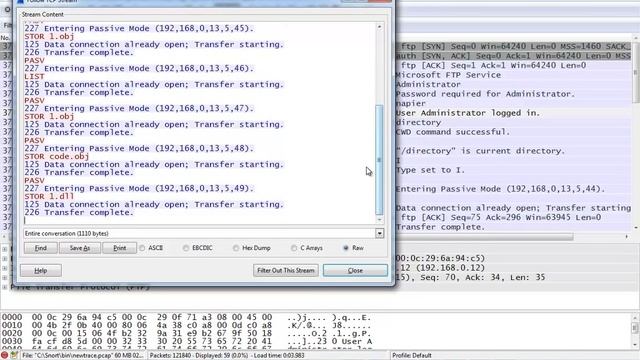Select Passive Mode line ending 5,48
Screen dimensions: 640x360
tap(139, 149)
